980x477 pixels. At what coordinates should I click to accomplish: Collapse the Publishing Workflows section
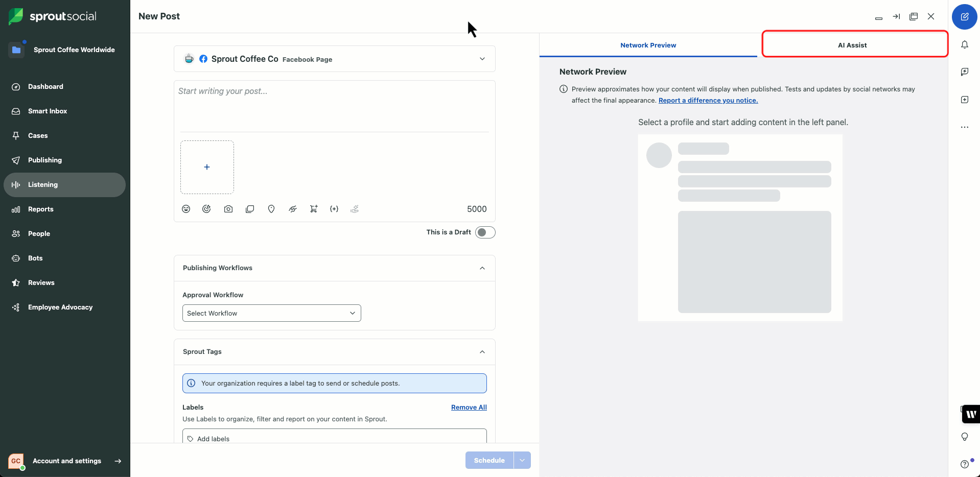tap(482, 268)
